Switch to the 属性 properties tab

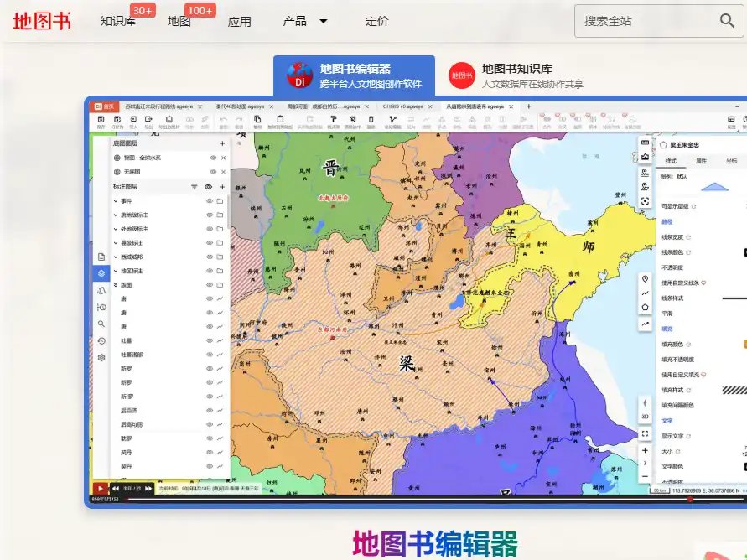(701, 161)
